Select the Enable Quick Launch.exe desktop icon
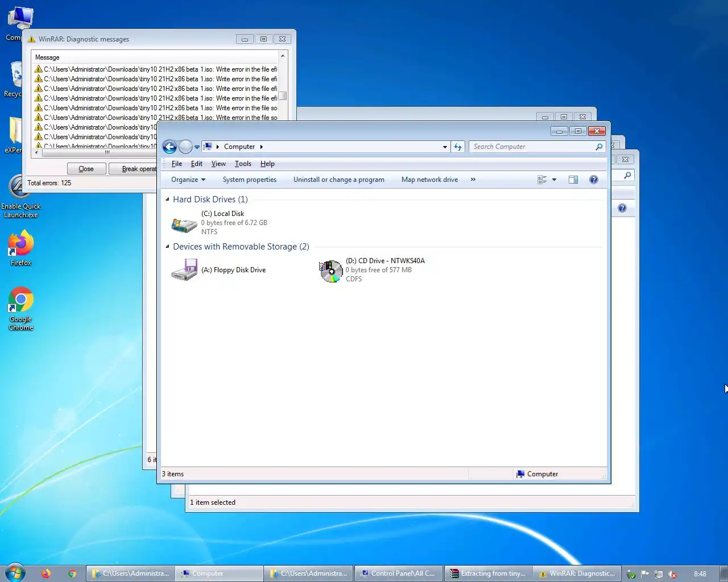The image size is (728, 582). coord(20,197)
